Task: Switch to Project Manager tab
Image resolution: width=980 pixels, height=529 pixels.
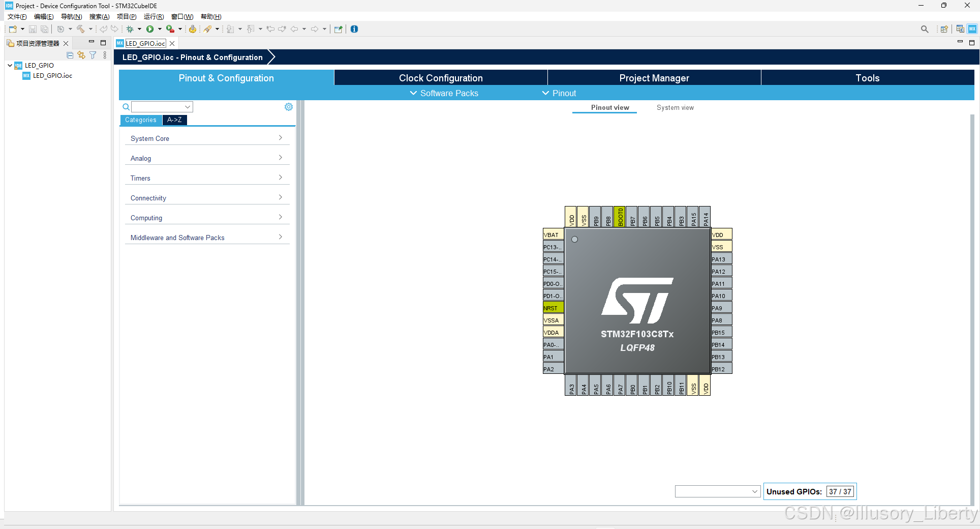Action: [x=654, y=78]
